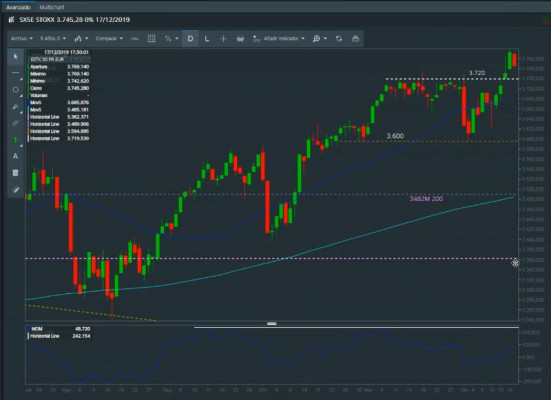Refresh the chart data
Screen dimensions: 551x400
pyautogui.click(x=339, y=39)
